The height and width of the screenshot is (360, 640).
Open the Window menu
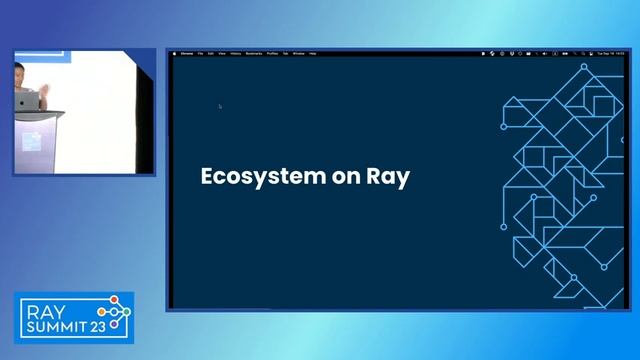298,53
